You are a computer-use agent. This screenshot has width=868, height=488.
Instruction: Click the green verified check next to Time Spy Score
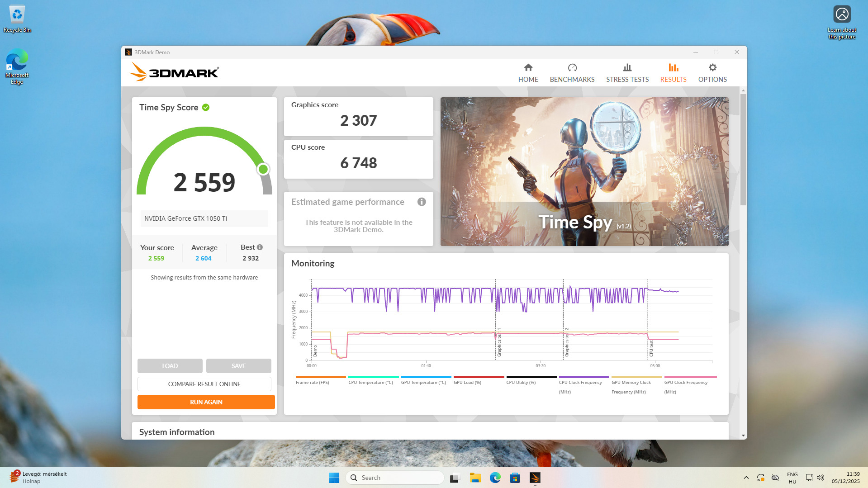click(206, 107)
